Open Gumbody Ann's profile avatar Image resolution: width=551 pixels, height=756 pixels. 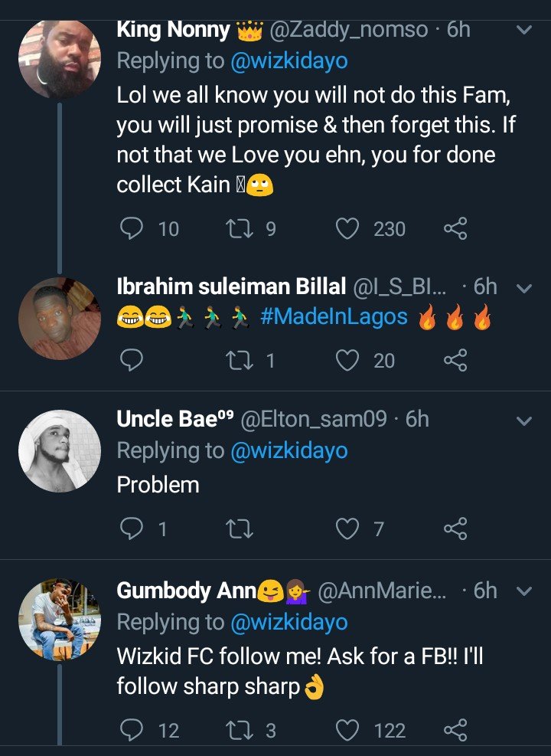click(60, 619)
